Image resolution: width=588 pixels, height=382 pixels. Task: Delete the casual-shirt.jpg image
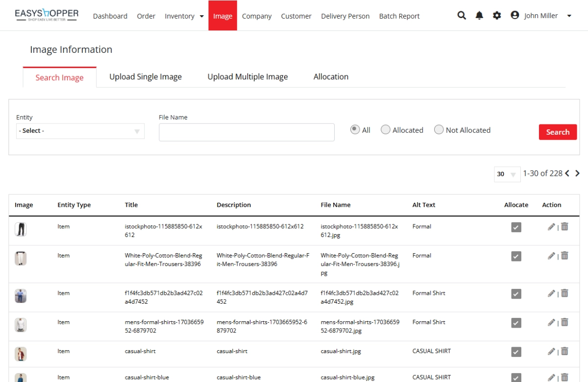tap(564, 351)
